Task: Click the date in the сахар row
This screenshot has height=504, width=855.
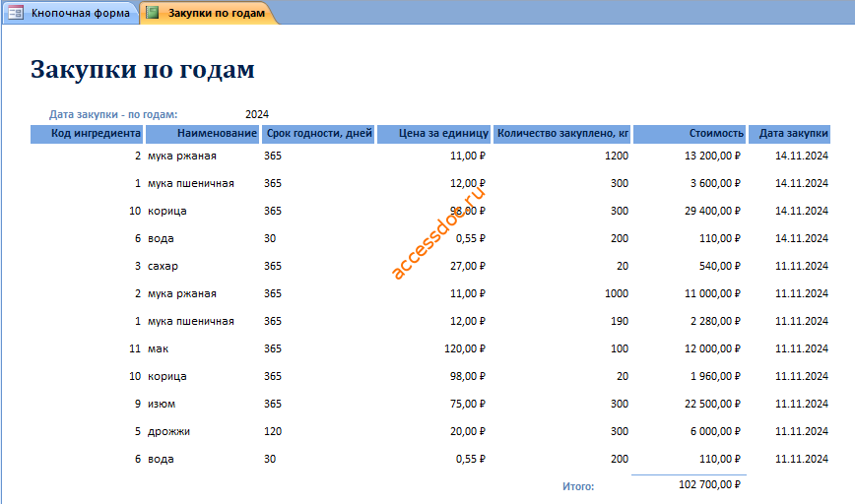Action: (802, 267)
